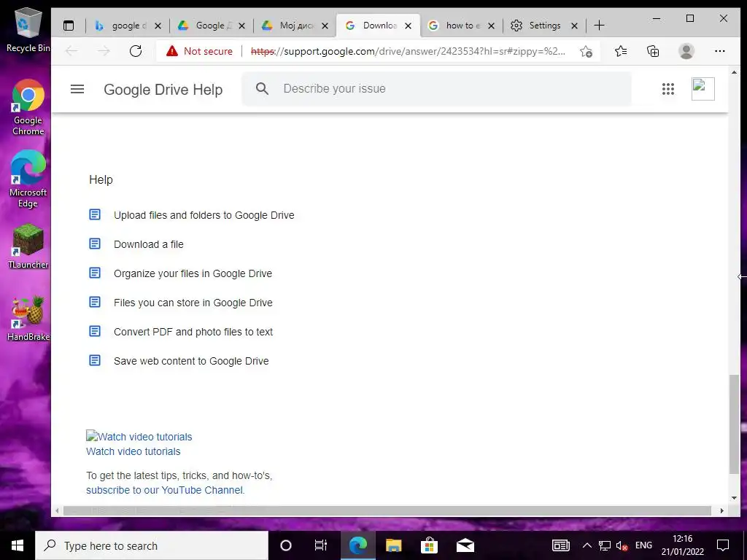
Task: Open the Google Drive Help main menu hamburger
Action: click(x=77, y=89)
